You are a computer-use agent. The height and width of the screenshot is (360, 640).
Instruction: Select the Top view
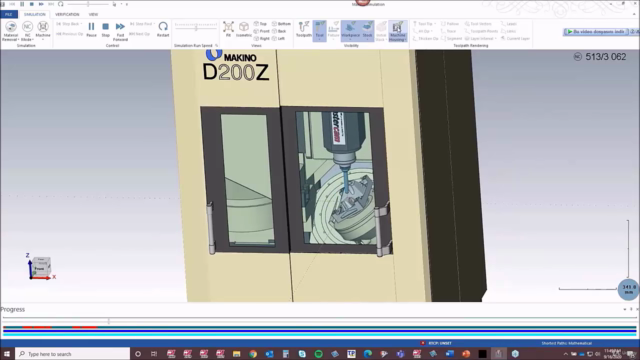[x=260, y=24]
